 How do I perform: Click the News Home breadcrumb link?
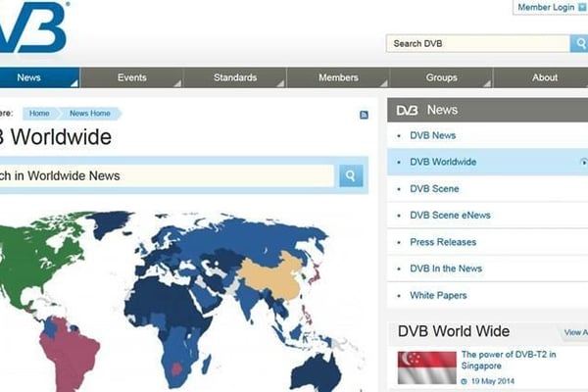point(90,114)
